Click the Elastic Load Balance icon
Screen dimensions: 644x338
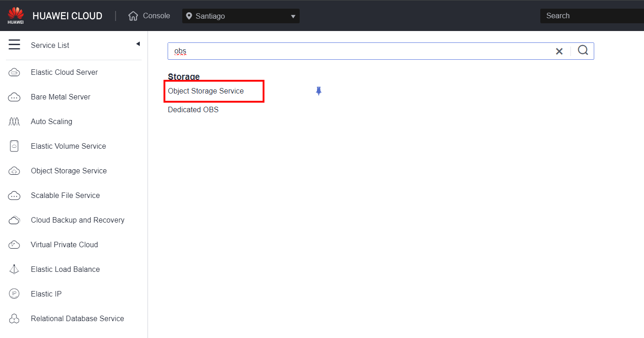tap(14, 270)
